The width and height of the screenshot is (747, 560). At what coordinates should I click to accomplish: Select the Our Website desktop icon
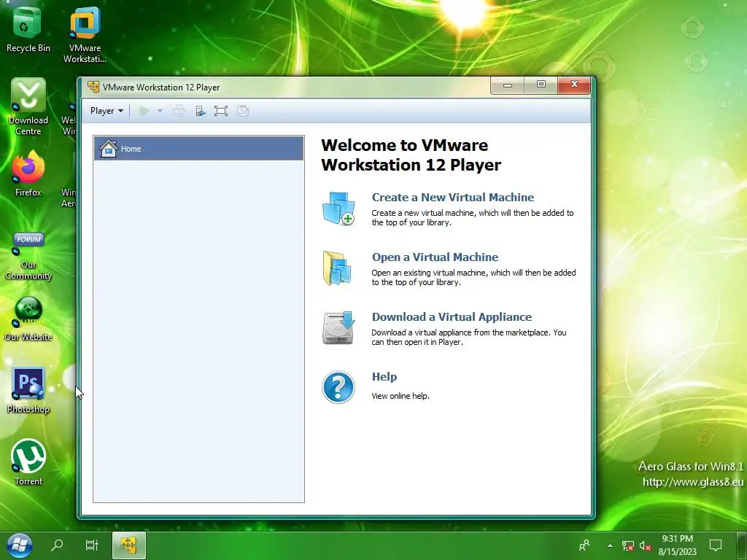click(28, 319)
